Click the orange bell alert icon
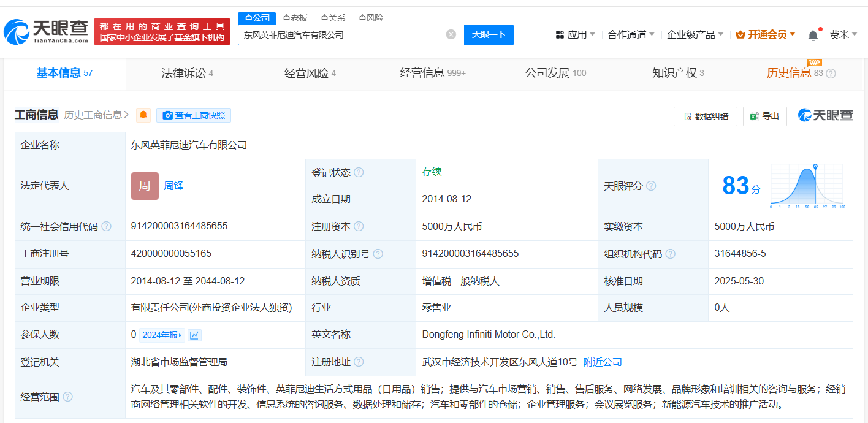 tap(143, 115)
